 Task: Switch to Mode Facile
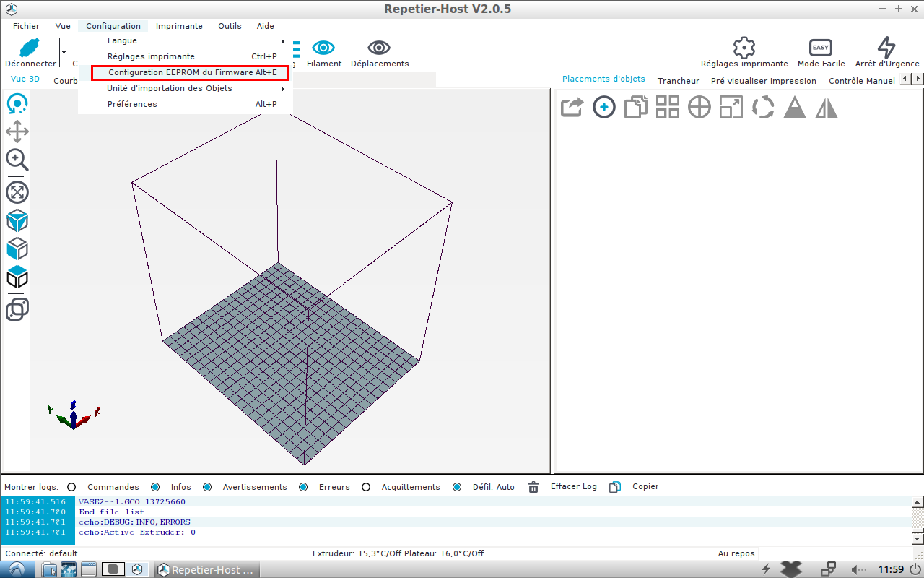coord(821,48)
